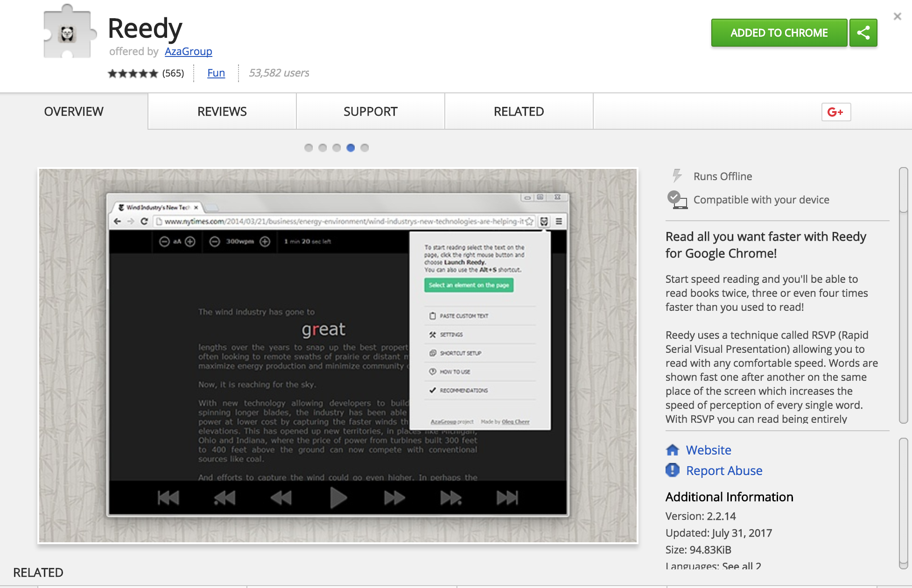Screen dimensions: 912x588
Task: Click the increase font size plus icon
Action: coord(190,241)
